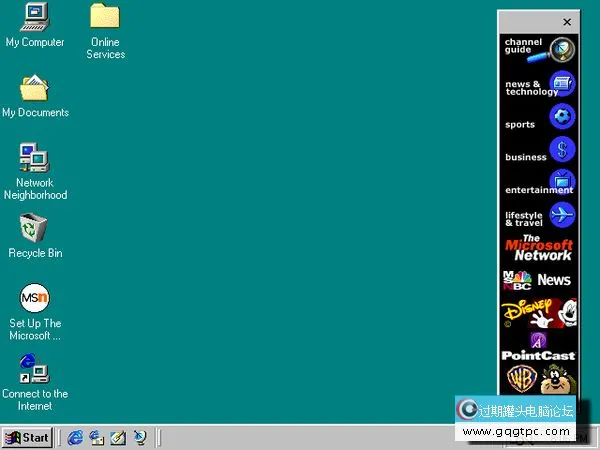Open the channel guide in Channel Bar
600x450 pixels.
click(539, 50)
